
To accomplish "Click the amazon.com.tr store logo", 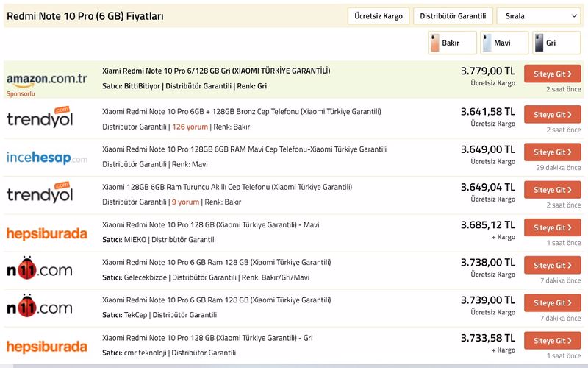I will tap(46, 79).
